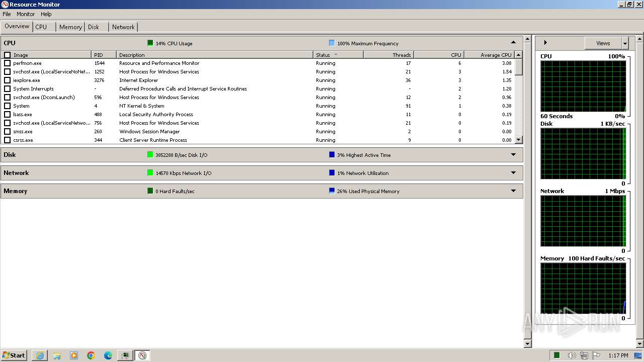The width and height of the screenshot is (644, 362).
Task: Click the Start button
Action: tap(14, 355)
